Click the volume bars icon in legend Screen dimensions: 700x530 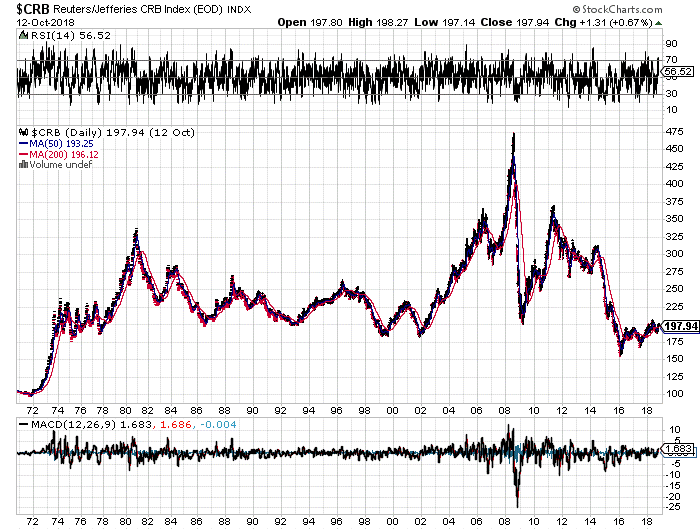pos(24,165)
